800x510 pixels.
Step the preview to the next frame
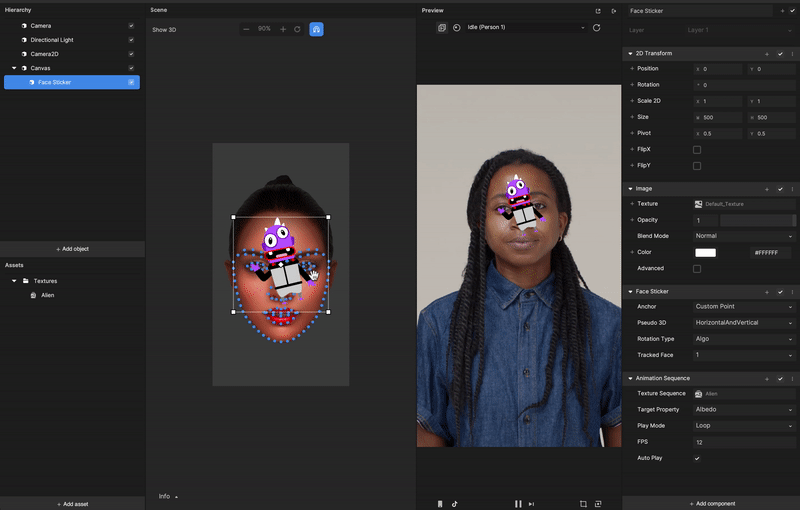(x=532, y=504)
